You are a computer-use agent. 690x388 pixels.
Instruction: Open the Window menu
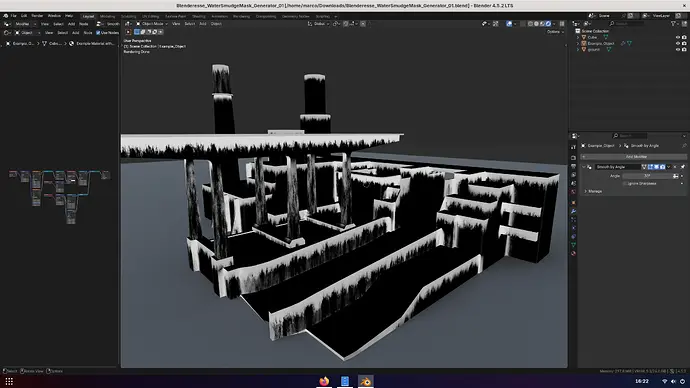[x=54, y=16]
